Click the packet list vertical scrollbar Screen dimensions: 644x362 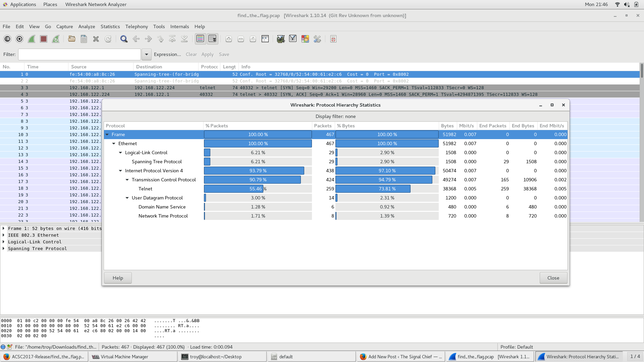click(x=642, y=142)
